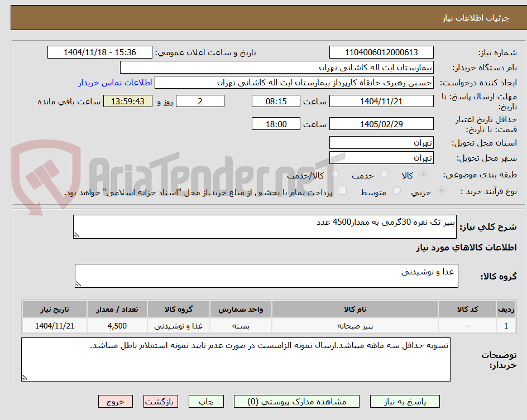Click the چاپ print button
The width and height of the screenshot is (527, 420).
pyautogui.click(x=206, y=402)
